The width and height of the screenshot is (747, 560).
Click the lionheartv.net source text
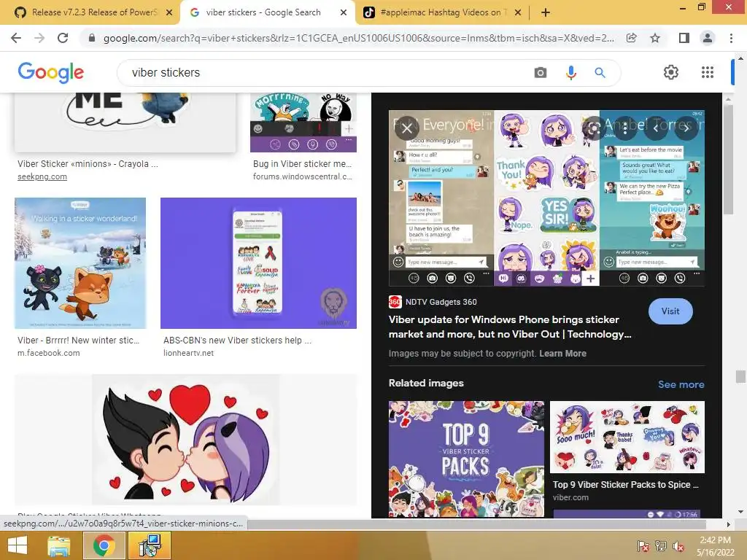click(x=188, y=354)
